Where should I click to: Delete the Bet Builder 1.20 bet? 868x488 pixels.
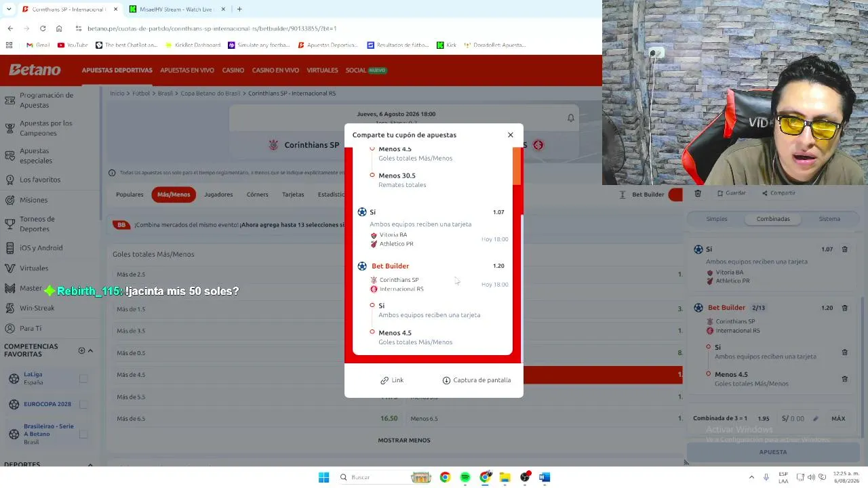click(845, 308)
